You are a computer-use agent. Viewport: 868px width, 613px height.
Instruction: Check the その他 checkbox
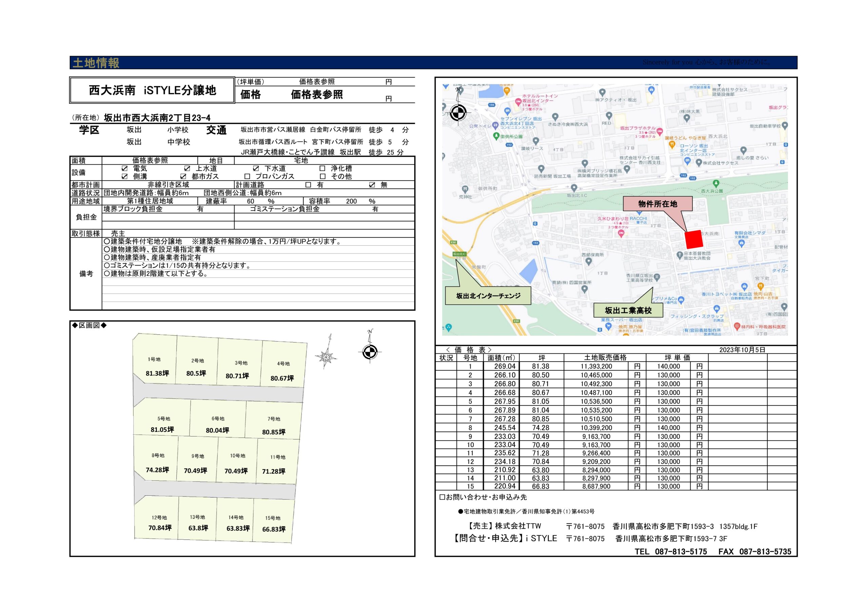point(322,177)
